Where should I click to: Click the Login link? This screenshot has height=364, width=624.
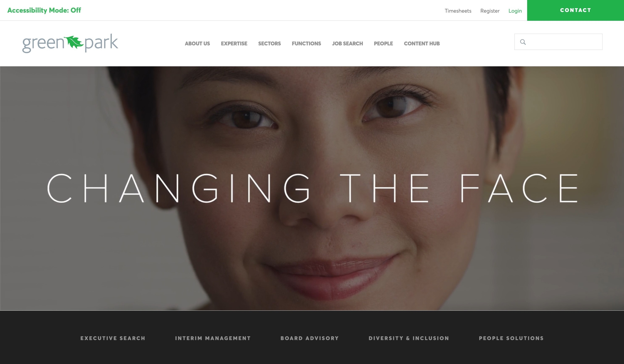(515, 11)
